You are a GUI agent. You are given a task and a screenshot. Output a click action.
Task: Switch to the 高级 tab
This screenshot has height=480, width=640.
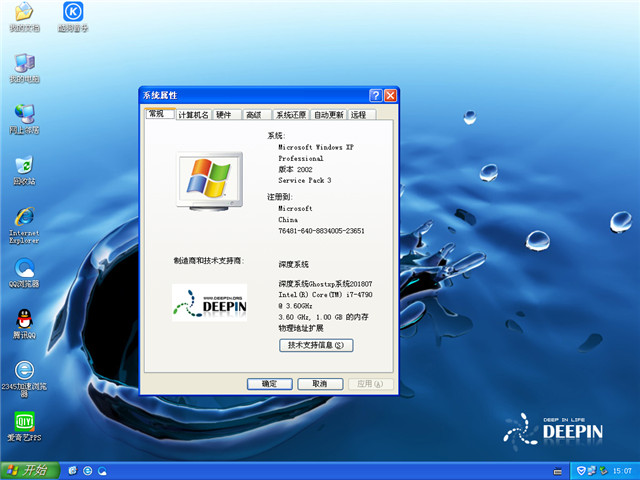click(257, 115)
